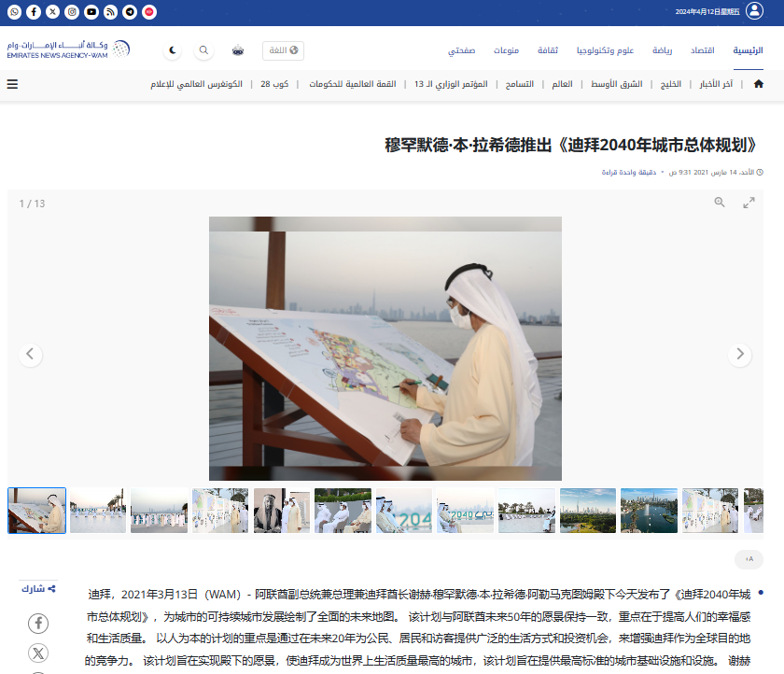This screenshot has width=784, height=674.
Task: Open the YouTube channel icon
Action: (x=91, y=12)
